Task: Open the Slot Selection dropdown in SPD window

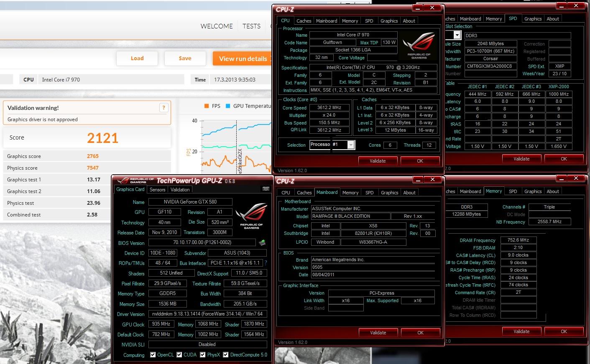Action: 457,36
